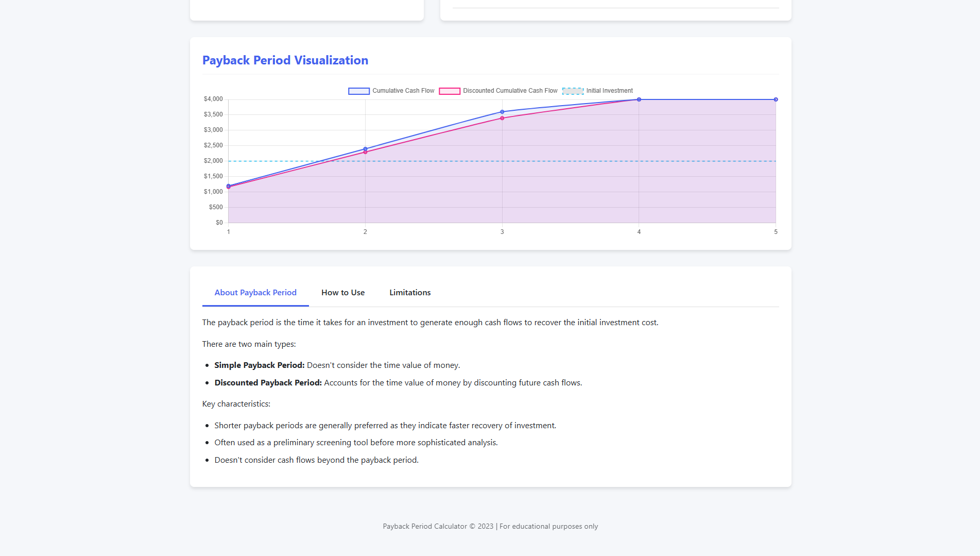
Task: Hide series via Cumulative Cash Flow legend text
Action: 403,91
